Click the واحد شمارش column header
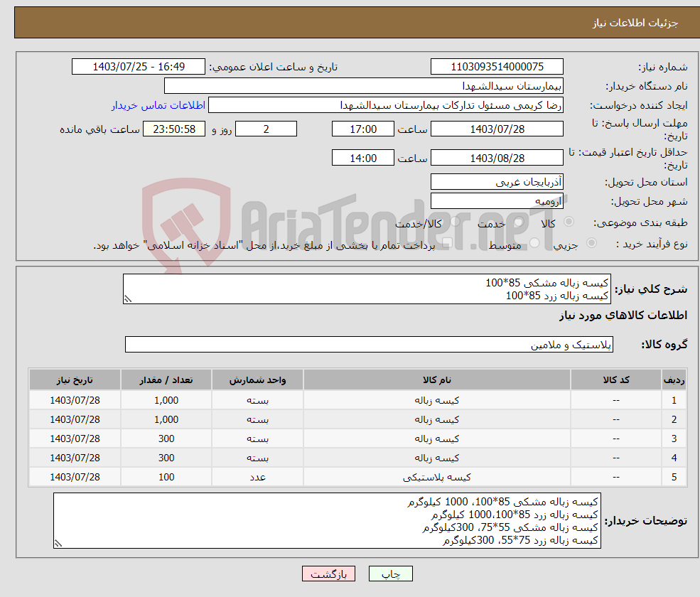Screen dimensions: 700x597 (257, 380)
